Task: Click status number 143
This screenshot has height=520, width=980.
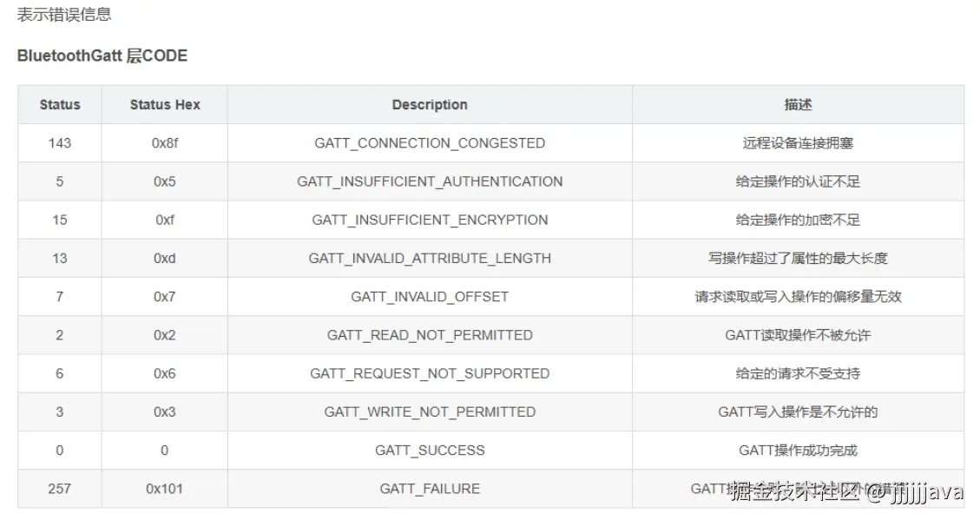Action: coord(60,143)
